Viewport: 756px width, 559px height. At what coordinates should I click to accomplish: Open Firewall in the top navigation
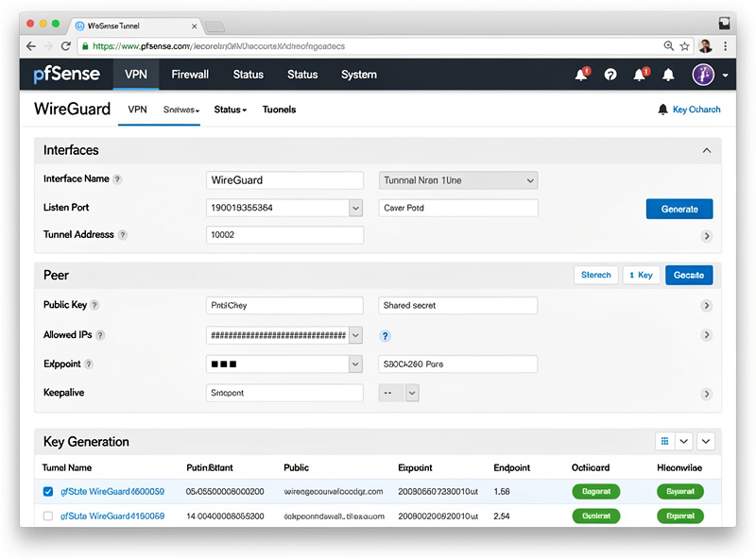pos(190,75)
